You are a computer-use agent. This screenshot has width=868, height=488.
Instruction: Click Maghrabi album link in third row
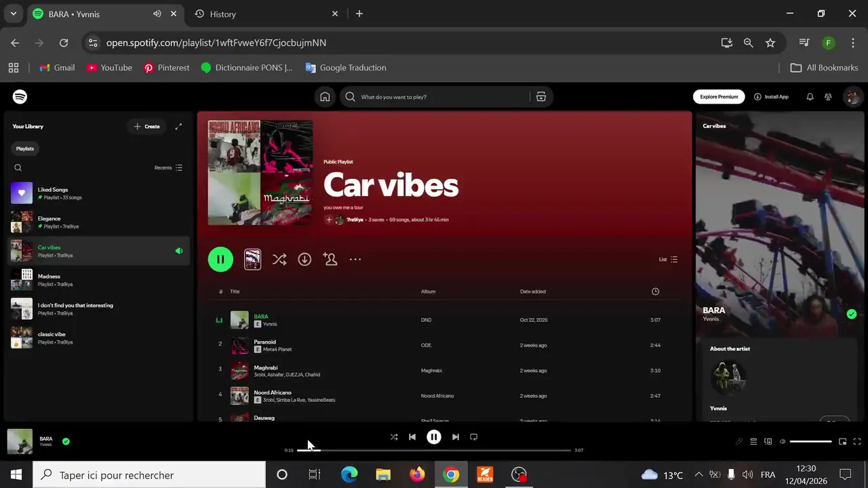tap(431, 371)
